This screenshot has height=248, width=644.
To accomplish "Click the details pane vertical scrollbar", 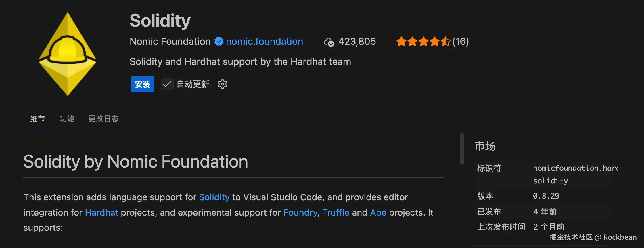I will click(462, 149).
